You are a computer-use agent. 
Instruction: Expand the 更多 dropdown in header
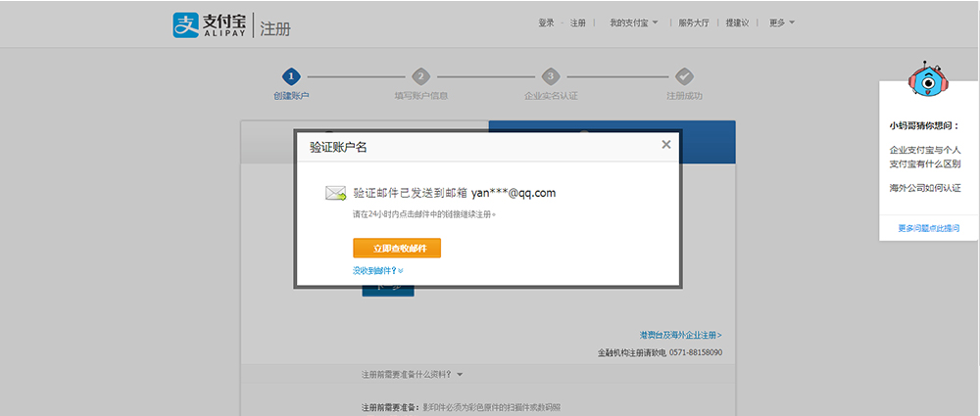point(781,23)
